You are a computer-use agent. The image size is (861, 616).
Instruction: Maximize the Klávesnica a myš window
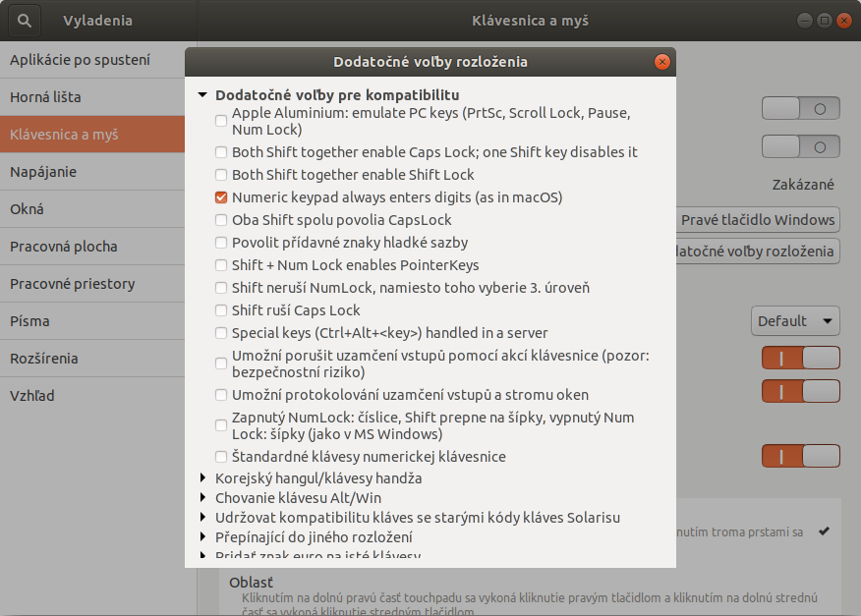(x=824, y=20)
